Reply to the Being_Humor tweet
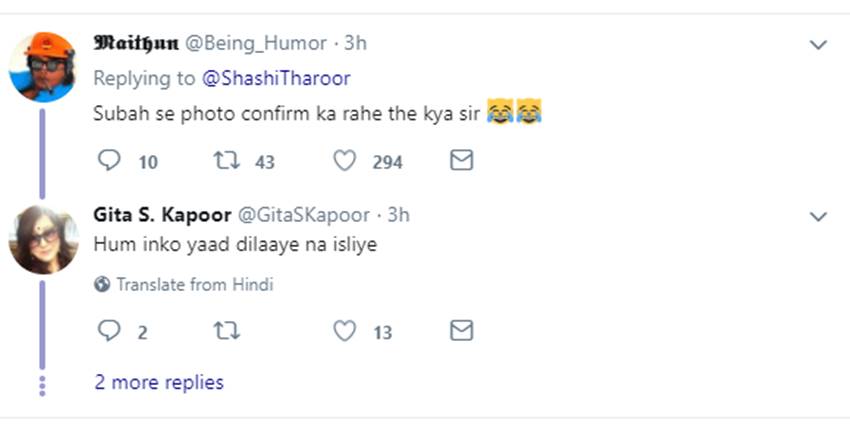 click(x=111, y=161)
